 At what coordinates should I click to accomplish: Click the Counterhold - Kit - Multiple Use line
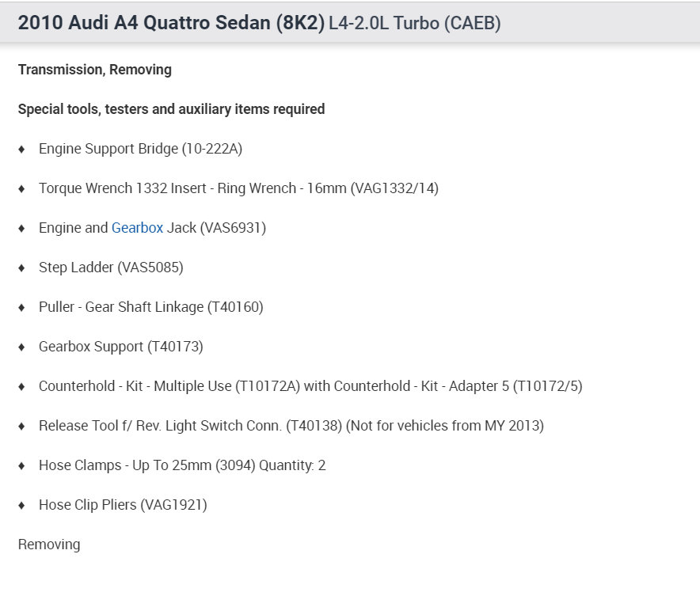[x=310, y=386]
